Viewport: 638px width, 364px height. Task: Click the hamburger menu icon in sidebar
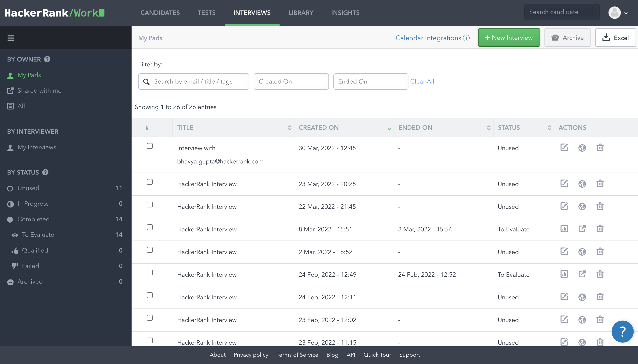pyautogui.click(x=10, y=38)
